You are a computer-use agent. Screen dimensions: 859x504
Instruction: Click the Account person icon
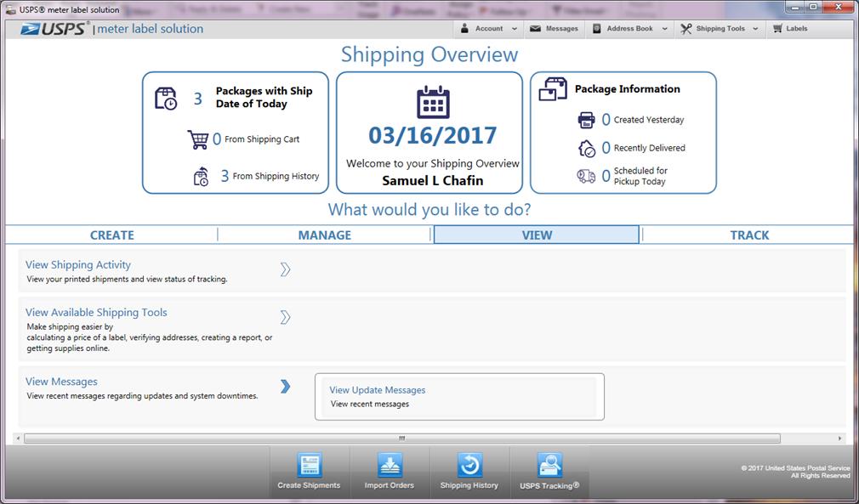(x=464, y=28)
